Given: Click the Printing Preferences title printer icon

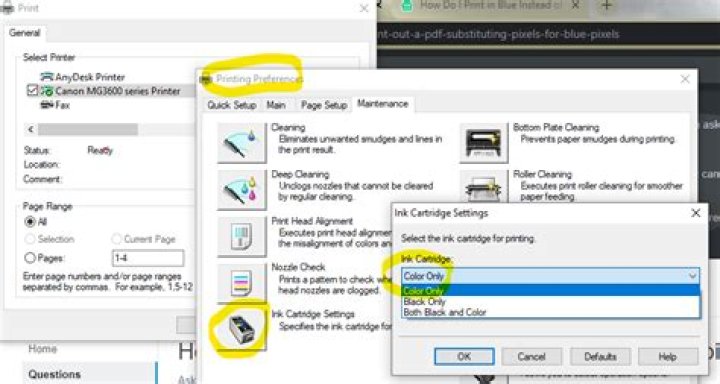Looking at the screenshot, I should pos(206,79).
